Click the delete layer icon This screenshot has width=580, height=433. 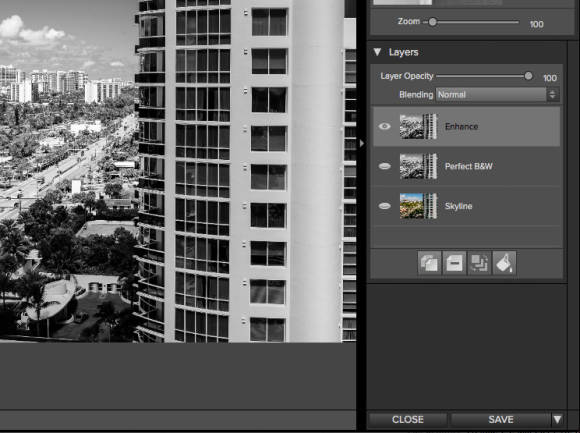454,263
